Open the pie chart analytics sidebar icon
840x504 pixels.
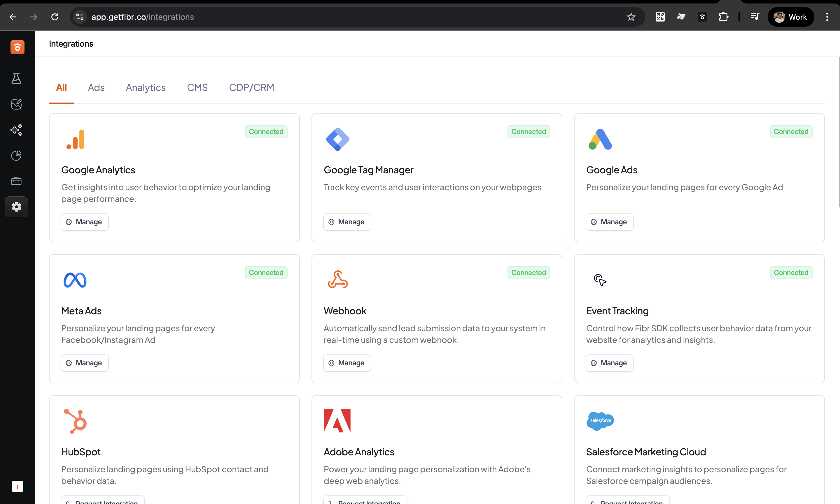16,156
